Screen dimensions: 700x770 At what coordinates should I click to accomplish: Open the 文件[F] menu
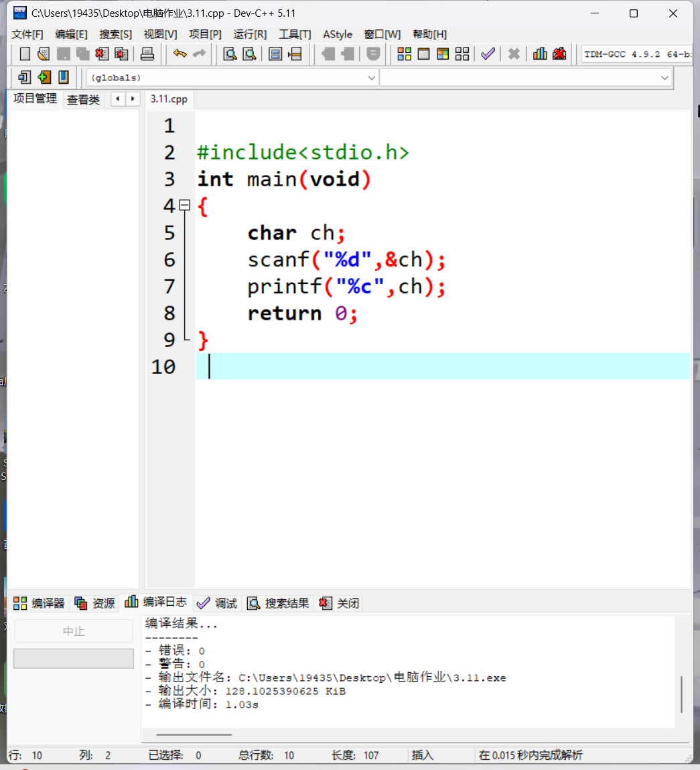coord(27,34)
